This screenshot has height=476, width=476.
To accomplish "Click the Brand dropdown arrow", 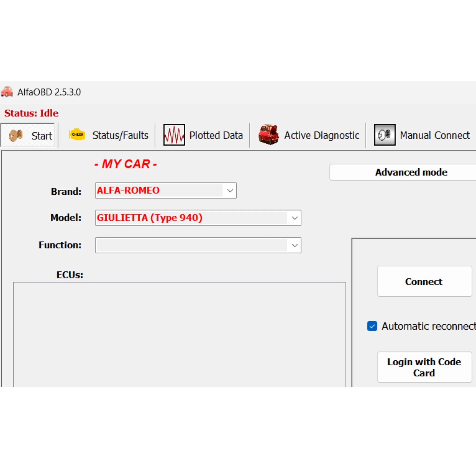I will point(230,190).
